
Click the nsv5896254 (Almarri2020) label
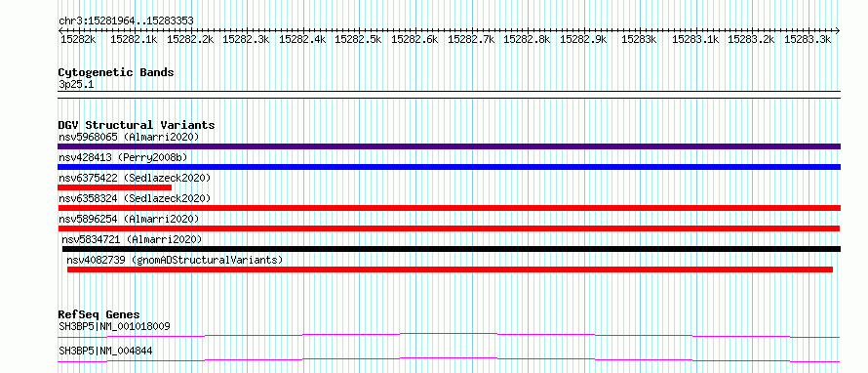(129, 219)
